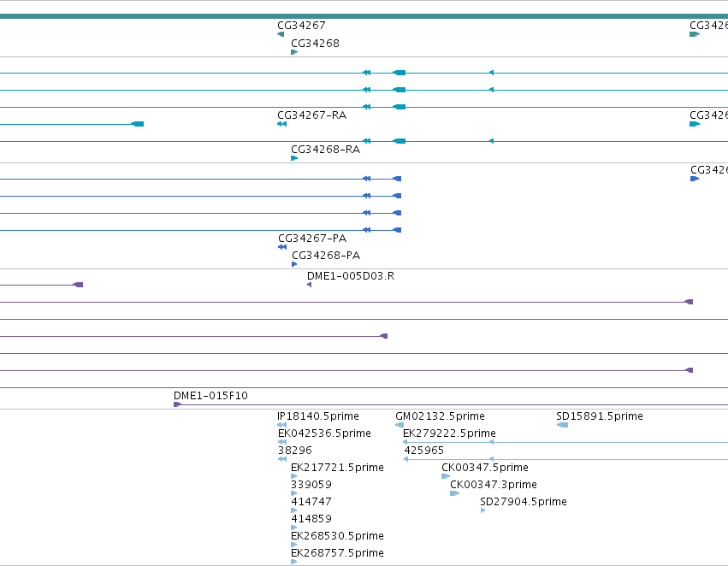Click the IP18140.5prime double-arrow glyph

pyautogui.click(x=281, y=425)
